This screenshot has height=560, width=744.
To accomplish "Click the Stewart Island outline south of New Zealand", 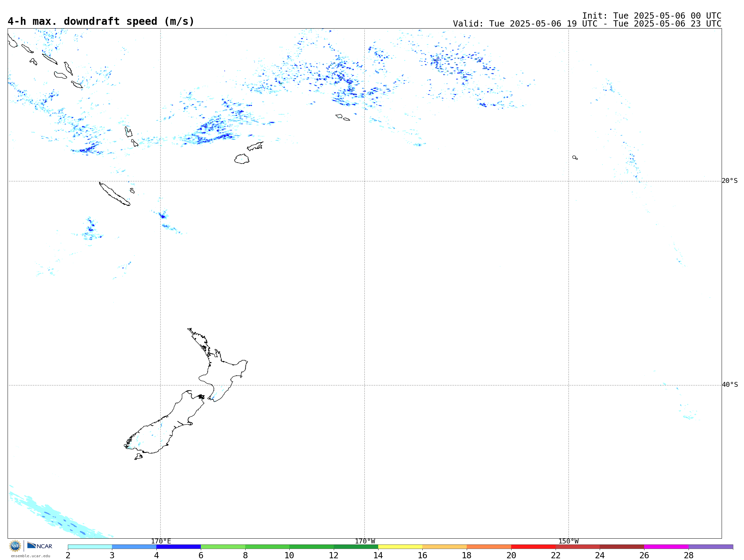I will click(x=138, y=457).
